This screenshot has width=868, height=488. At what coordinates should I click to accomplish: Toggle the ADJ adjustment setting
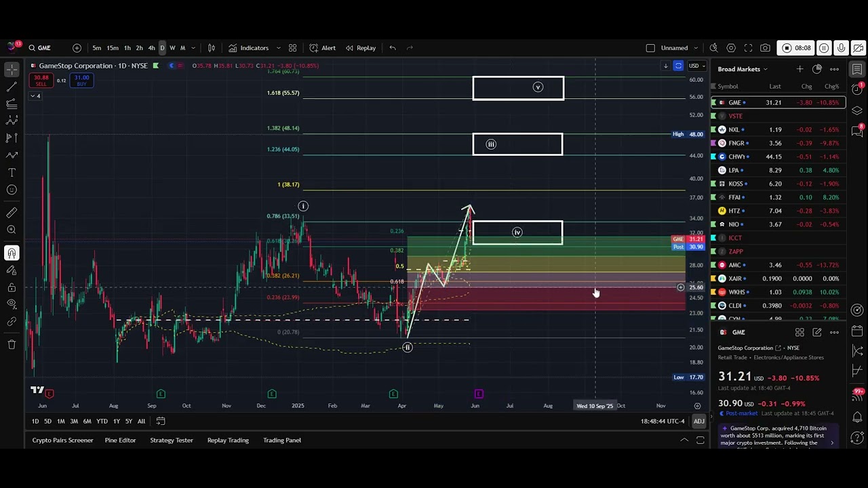pyautogui.click(x=698, y=422)
